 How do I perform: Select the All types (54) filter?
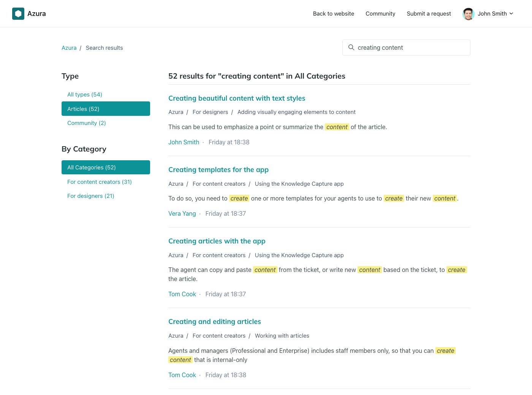click(x=85, y=95)
